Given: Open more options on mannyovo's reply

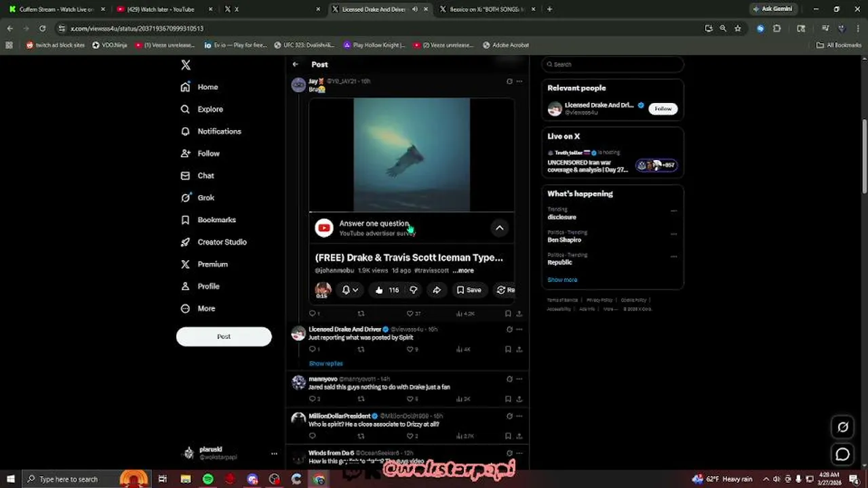Looking at the screenshot, I should (519, 379).
